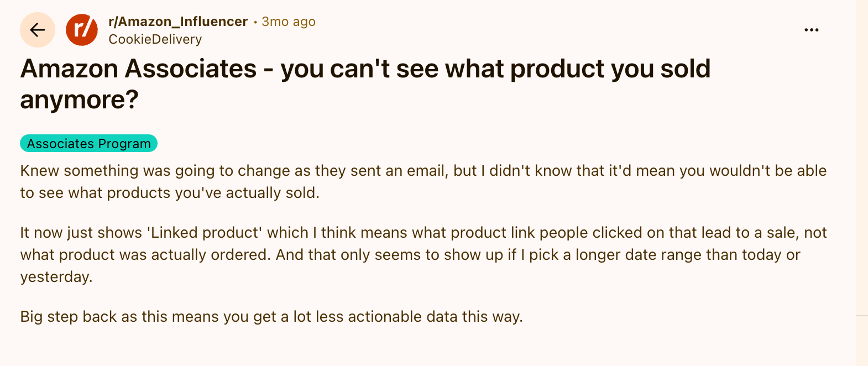The height and width of the screenshot is (366, 868).
Task: Click the quoted phrase 'Linked product'
Action: pyautogui.click(x=204, y=232)
